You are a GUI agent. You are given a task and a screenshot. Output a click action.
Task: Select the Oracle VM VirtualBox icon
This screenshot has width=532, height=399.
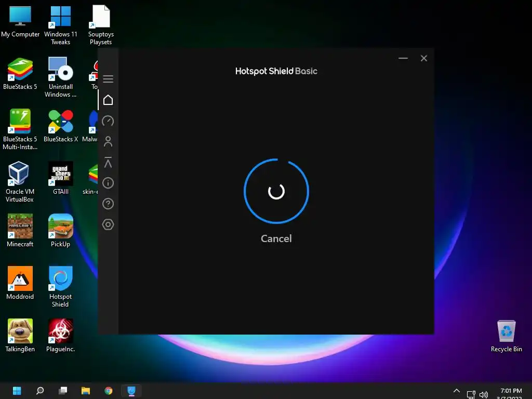pyautogui.click(x=20, y=182)
